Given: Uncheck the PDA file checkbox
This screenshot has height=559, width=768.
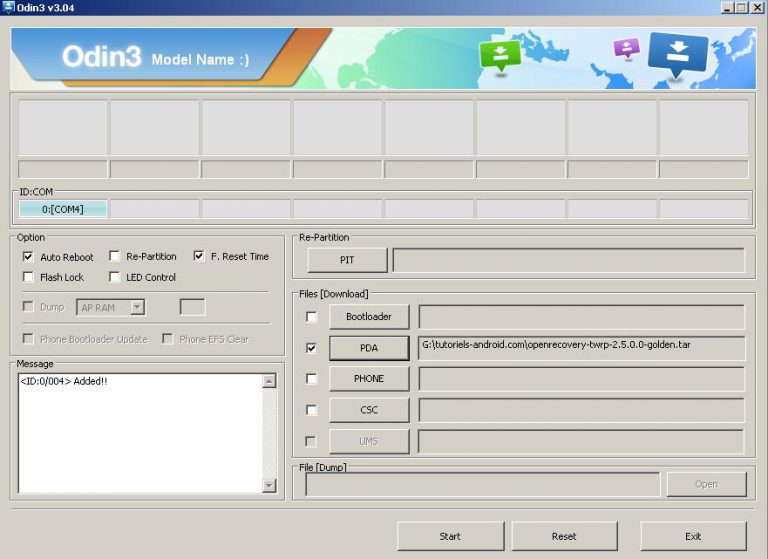Looking at the screenshot, I should pos(311,348).
